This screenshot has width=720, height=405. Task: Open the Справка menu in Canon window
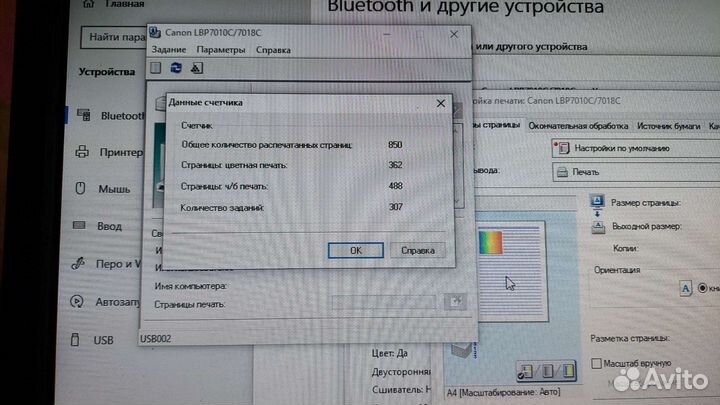coord(273,50)
